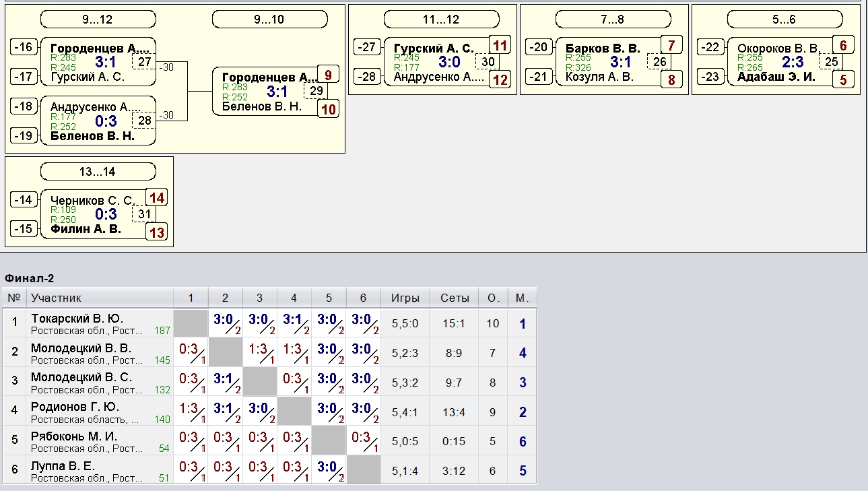Click the -21 seed label
The height and width of the screenshot is (491, 868).
click(x=538, y=77)
